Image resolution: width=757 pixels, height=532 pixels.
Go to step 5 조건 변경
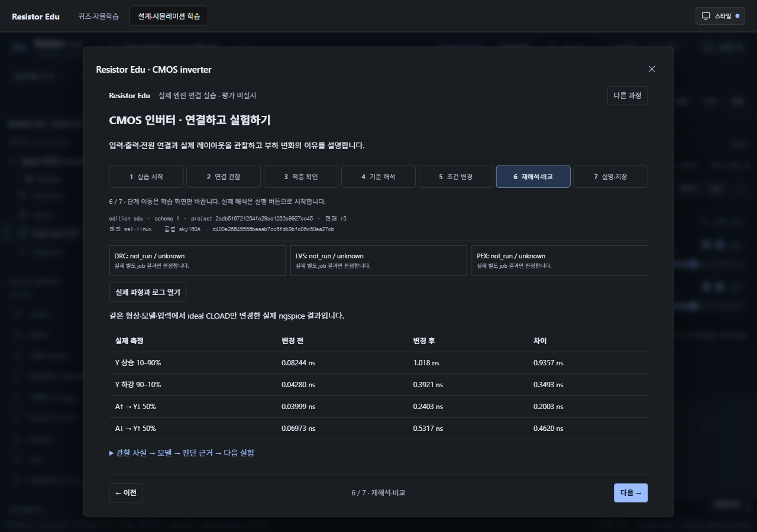coord(455,177)
